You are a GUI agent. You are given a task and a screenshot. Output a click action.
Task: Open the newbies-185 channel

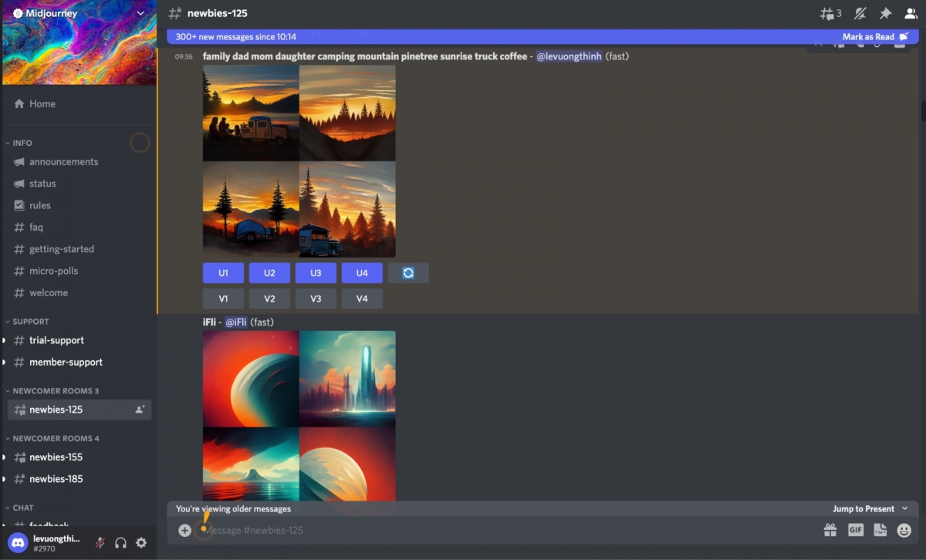coord(79,479)
